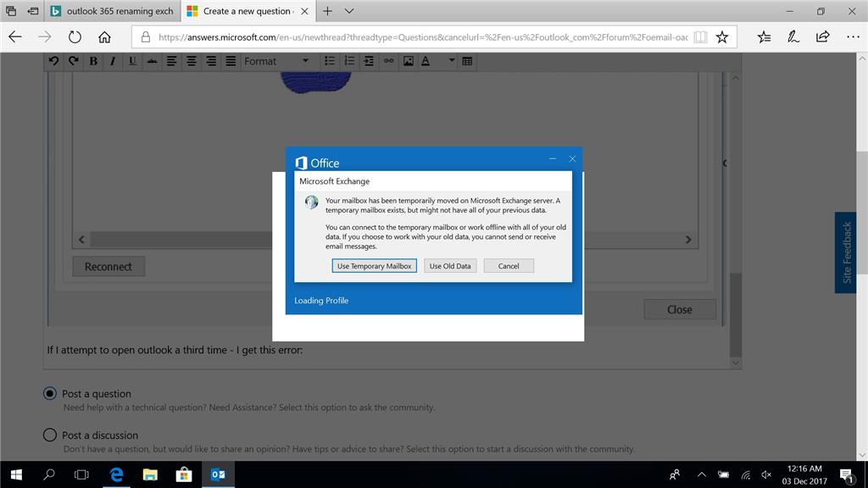Go back in the browser
868x488 pixels.
pos(15,37)
